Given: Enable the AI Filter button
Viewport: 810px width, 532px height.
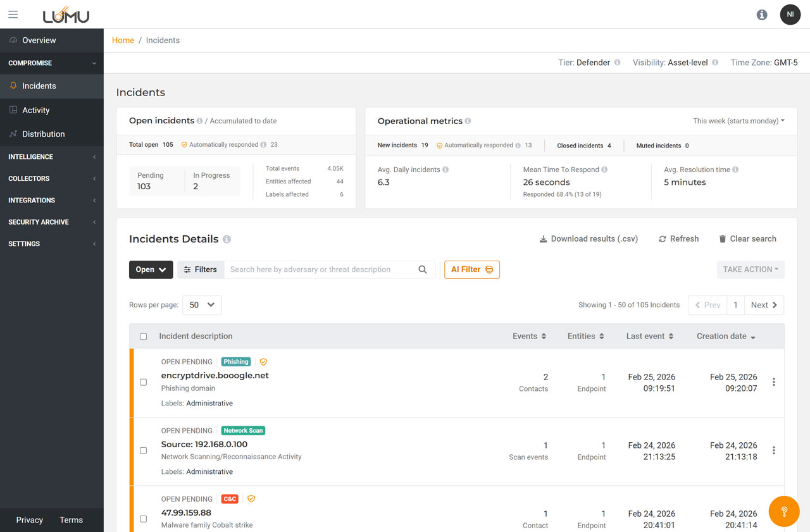Looking at the screenshot, I should pos(471,269).
